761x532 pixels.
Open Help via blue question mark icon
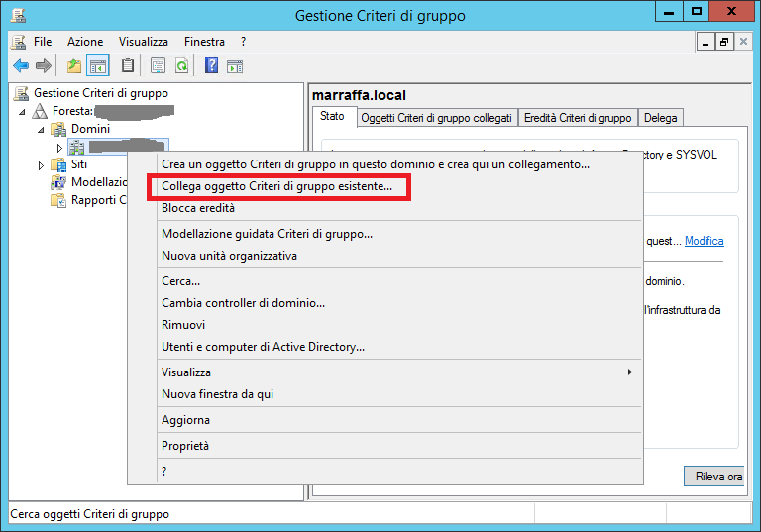(x=211, y=66)
